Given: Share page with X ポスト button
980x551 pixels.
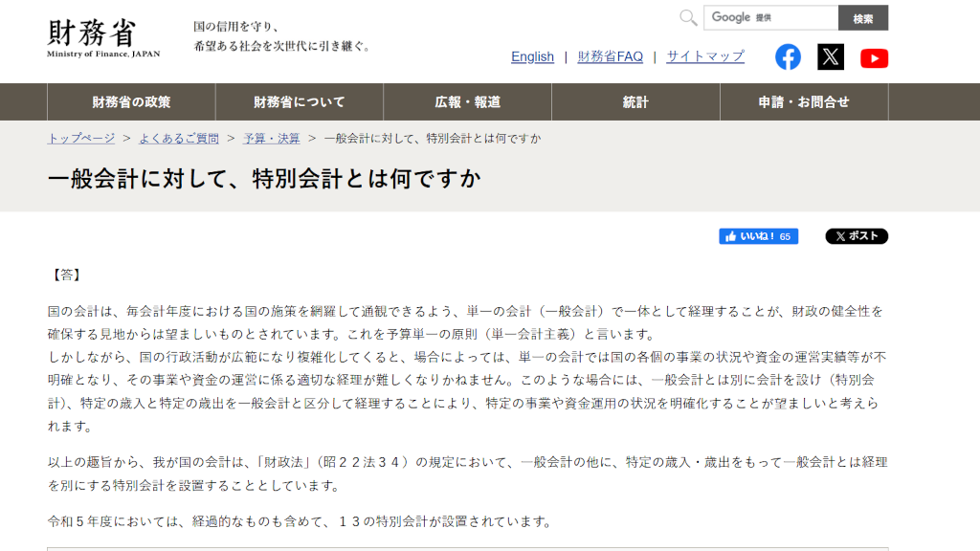Looking at the screenshot, I should (857, 236).
